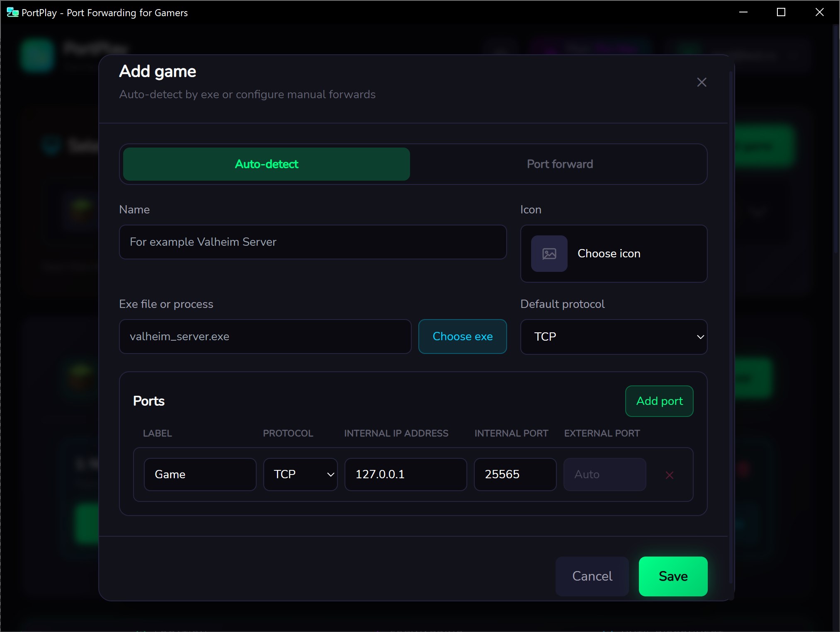
Task: Open the Game row protocol TCP dropdown
Action: (301, 475)
